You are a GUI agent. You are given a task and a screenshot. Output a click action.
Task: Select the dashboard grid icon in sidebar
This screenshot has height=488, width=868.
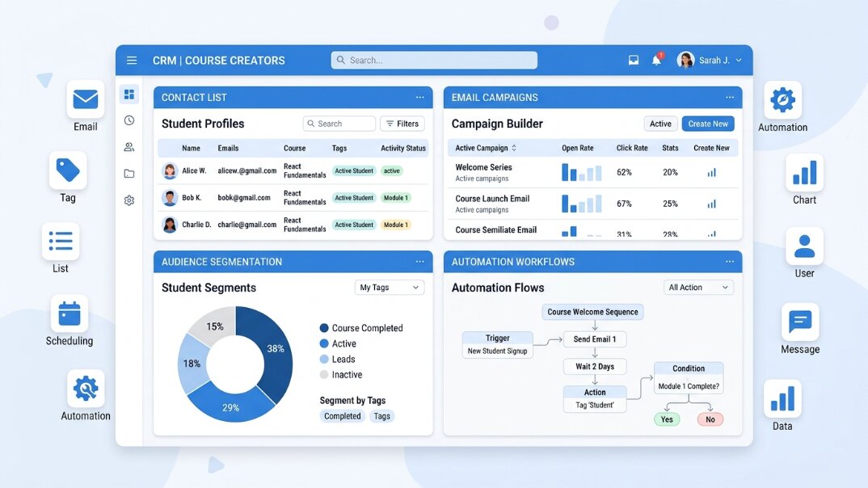coord(129,95)
